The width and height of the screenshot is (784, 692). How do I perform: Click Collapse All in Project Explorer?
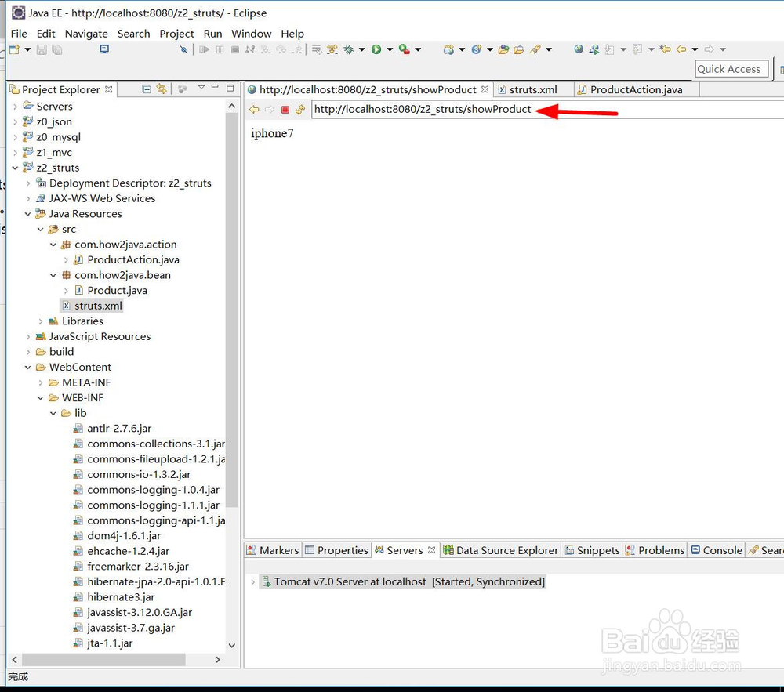(x=147, y=89)
